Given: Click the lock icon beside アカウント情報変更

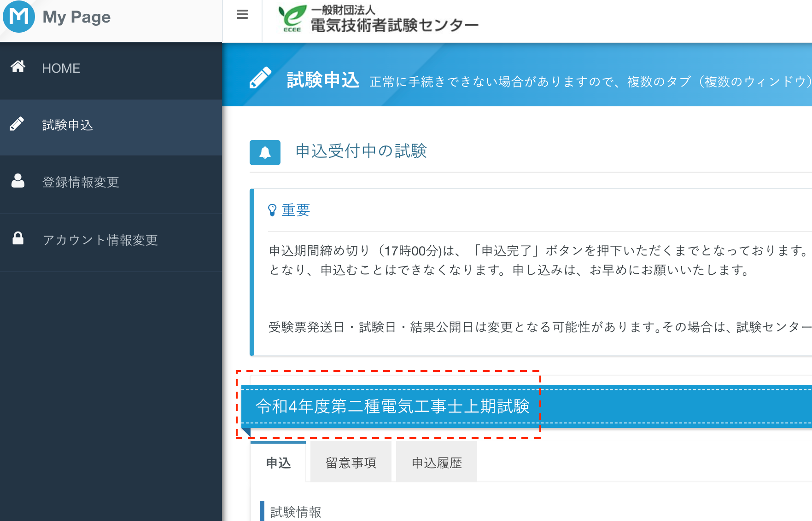Looking at the screenshot, I should point(18,238).
